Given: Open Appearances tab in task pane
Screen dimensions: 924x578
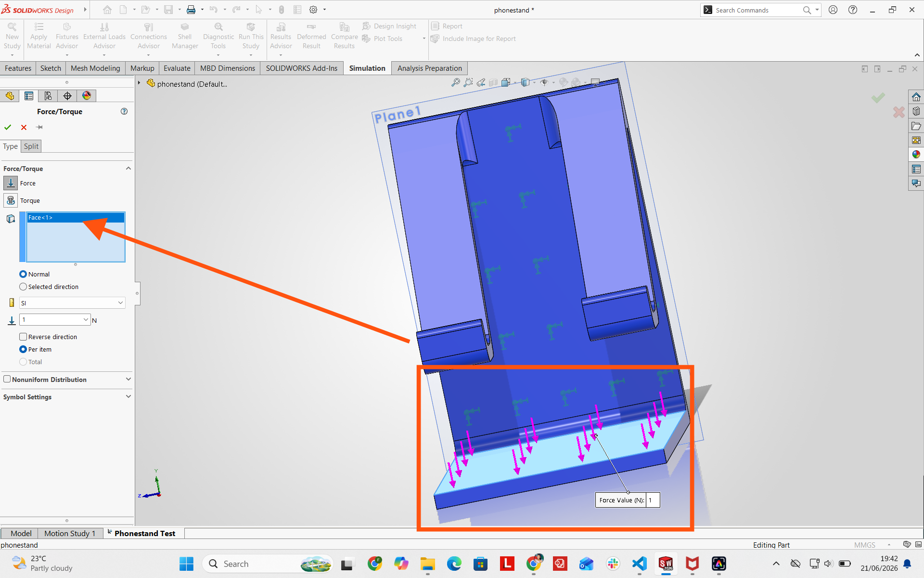Looking at the screenshot, I should (916, 155).
